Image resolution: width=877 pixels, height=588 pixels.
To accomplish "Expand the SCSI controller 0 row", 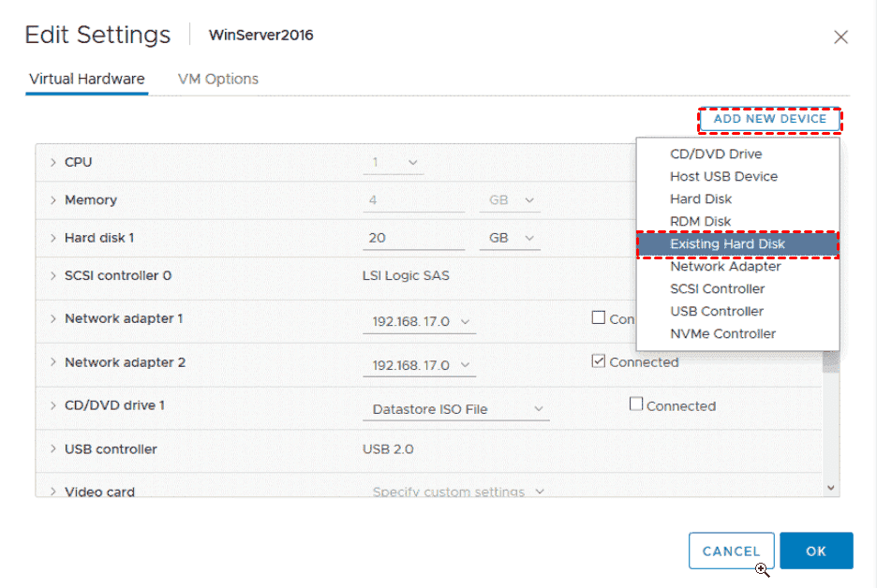I will [x=53, y=276].
